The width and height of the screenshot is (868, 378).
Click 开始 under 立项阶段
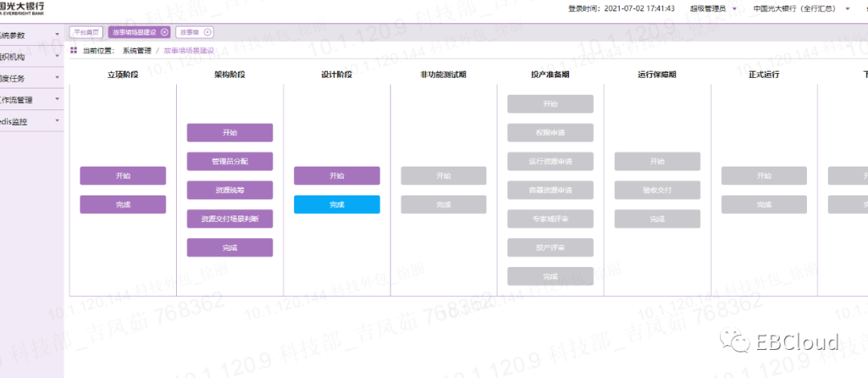click(x=123, y=175)
